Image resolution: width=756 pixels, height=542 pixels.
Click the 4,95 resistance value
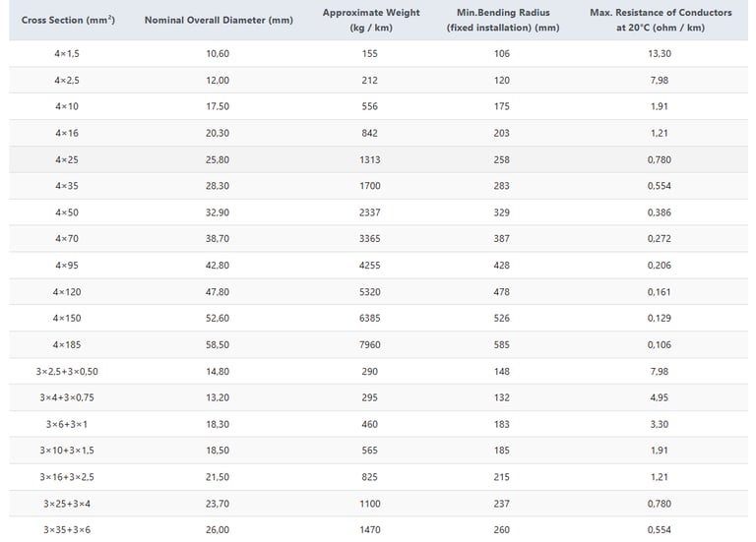coord(660,397)
